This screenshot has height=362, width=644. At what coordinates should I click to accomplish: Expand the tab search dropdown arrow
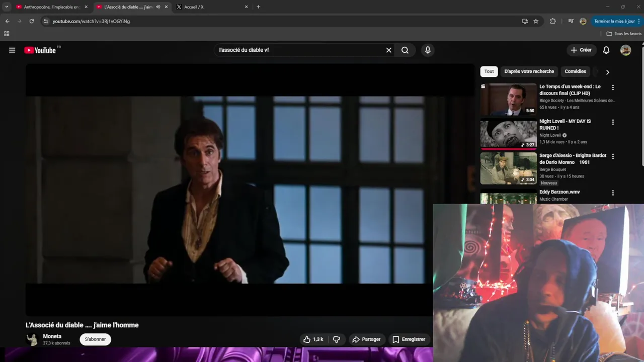tap(7, 7)
